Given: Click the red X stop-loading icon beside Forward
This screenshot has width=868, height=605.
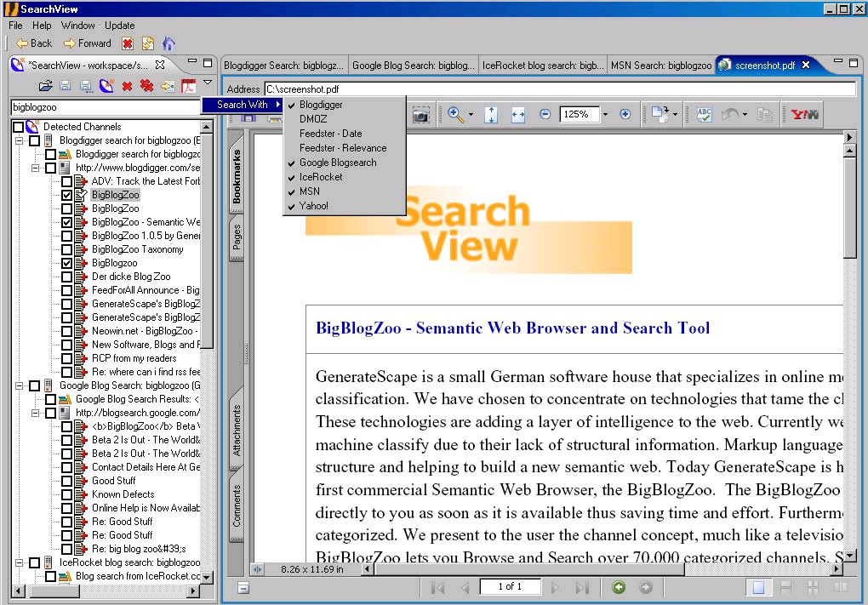Looking at the screenshot, I should (128, 43).
